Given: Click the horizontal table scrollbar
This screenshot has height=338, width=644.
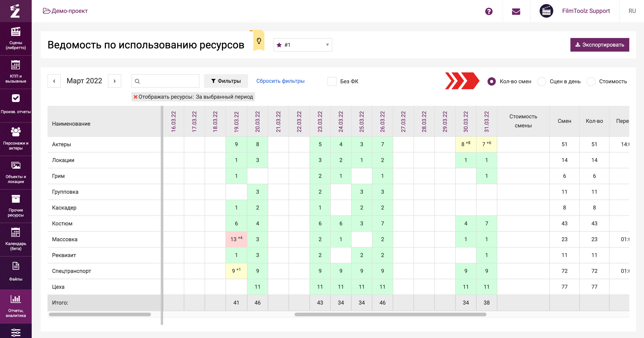Looking at the screenshot, I should [390, 314].
